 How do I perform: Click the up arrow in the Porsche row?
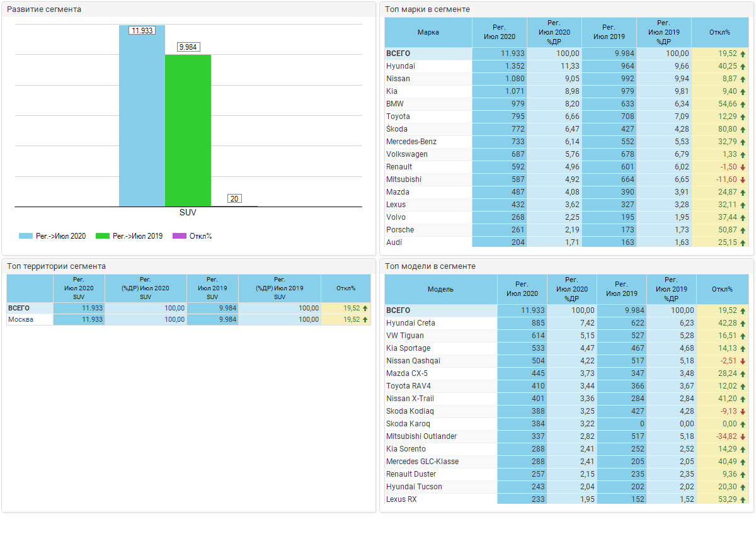pos(743,230)
